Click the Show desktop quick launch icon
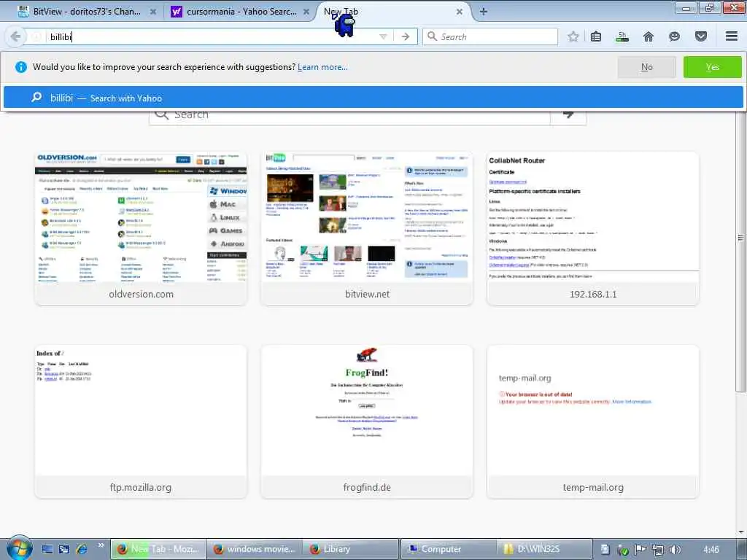Viewport: 747px width, 560px height. 47,549
